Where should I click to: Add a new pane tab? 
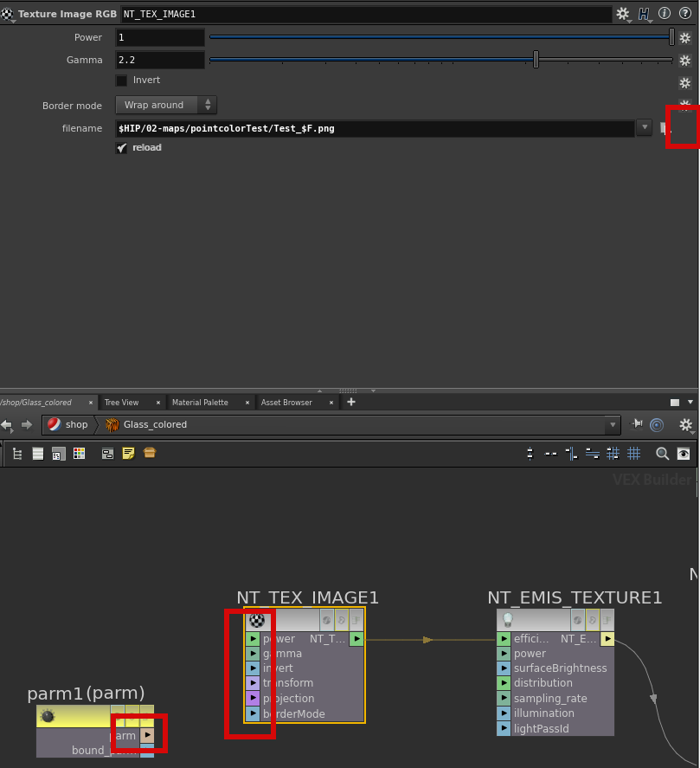351,402
